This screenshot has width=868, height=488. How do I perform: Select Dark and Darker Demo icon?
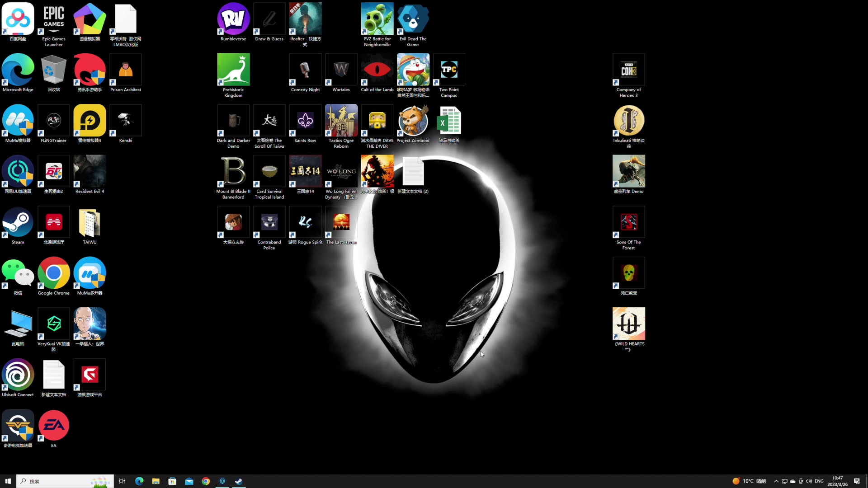click(x=233, y=127)
